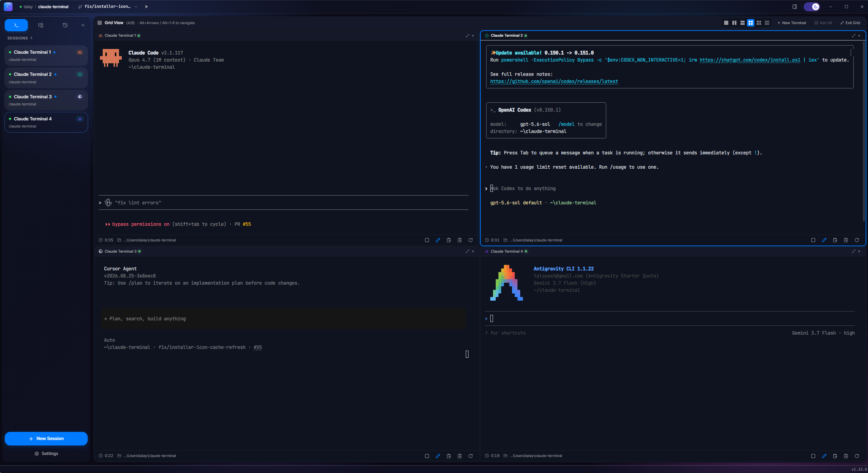Select Claude Terminal 4 in sessions list

coord(46,122)
